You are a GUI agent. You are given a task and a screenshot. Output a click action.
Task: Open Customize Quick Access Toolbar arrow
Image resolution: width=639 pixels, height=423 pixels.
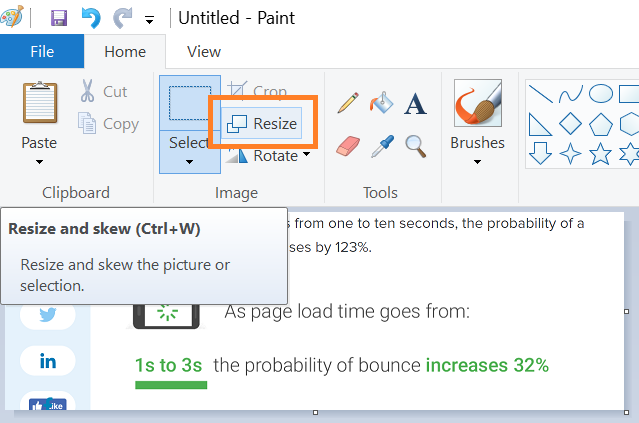[150, 20]
